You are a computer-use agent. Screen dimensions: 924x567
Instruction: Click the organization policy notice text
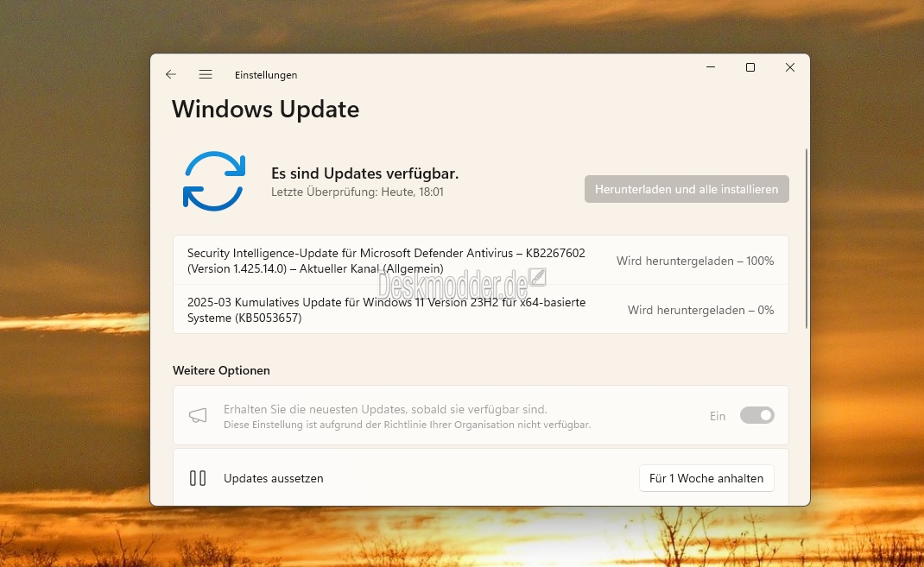coord(408,425)
